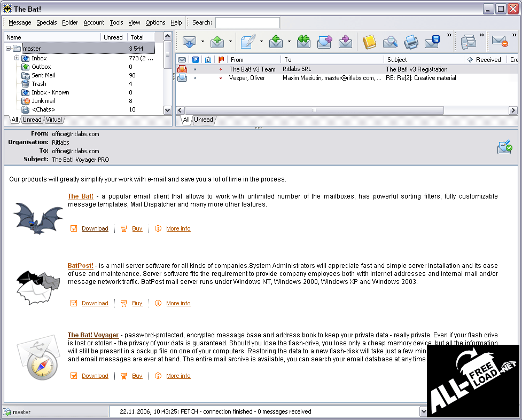522x420 pixels.
Task: Create a new message with quill icon
Action: tap(247, 42)
